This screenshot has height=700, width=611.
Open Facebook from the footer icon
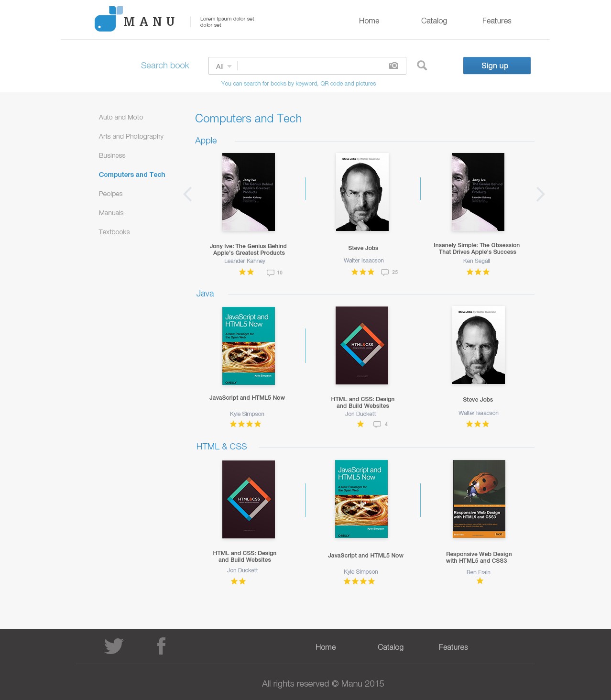click(162, 646)
